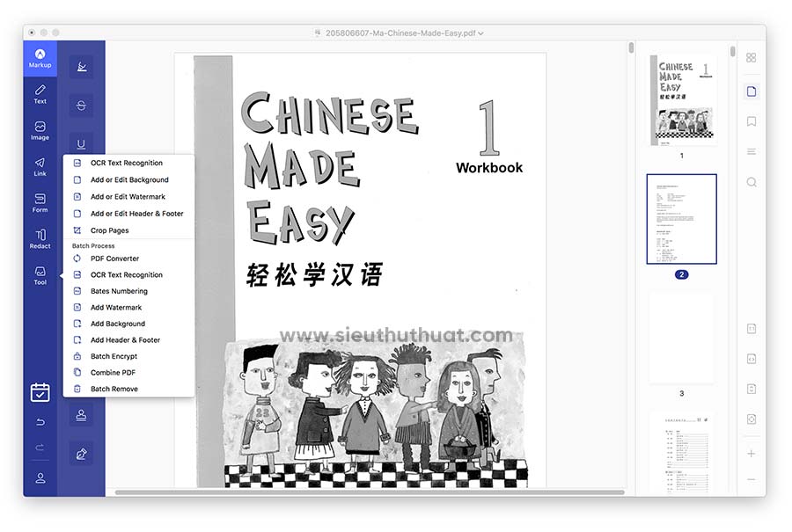
Task: Open the outline list panel icon
Action: [752, 151]
